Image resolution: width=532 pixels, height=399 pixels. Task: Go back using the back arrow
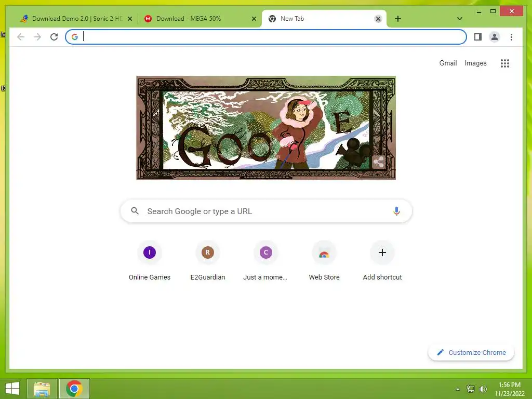[21, 37]
